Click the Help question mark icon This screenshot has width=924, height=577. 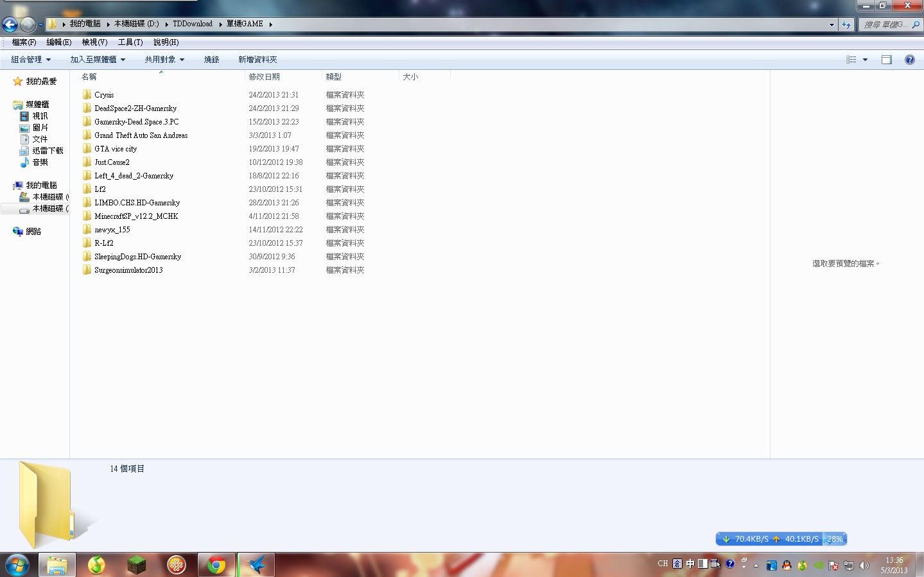[x=909, y=60]
